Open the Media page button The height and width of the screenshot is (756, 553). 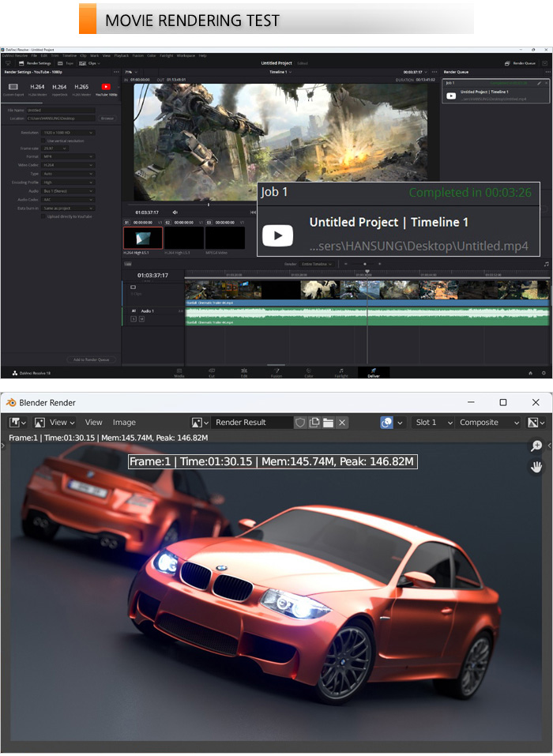click(x=179, y=373)
